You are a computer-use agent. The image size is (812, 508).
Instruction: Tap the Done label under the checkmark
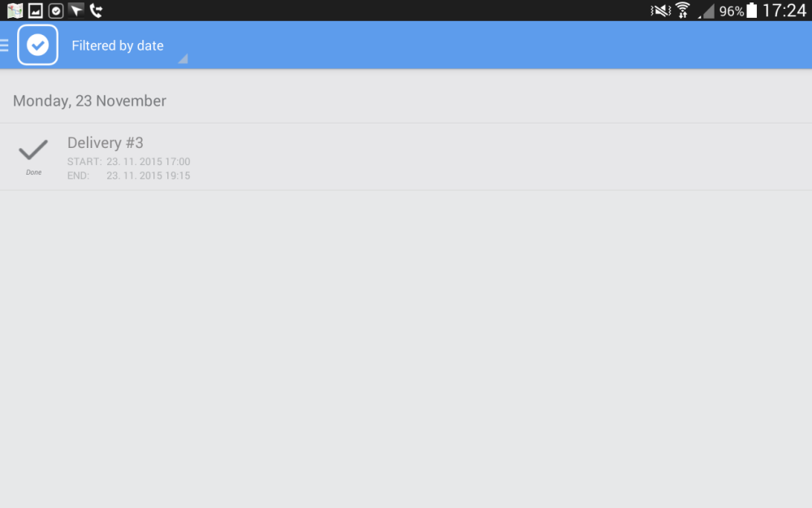pyautogui.click(x=33, y=172)
